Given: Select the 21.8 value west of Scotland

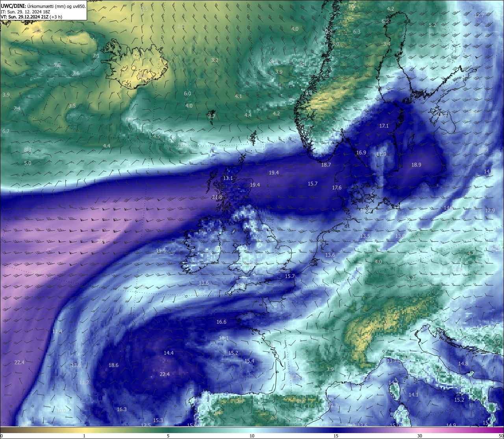Looking at the screenshot, I should 217,197.
